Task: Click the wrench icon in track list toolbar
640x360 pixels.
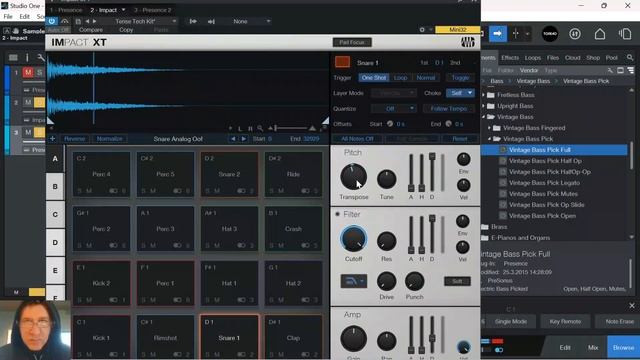Action: (41, 58)
